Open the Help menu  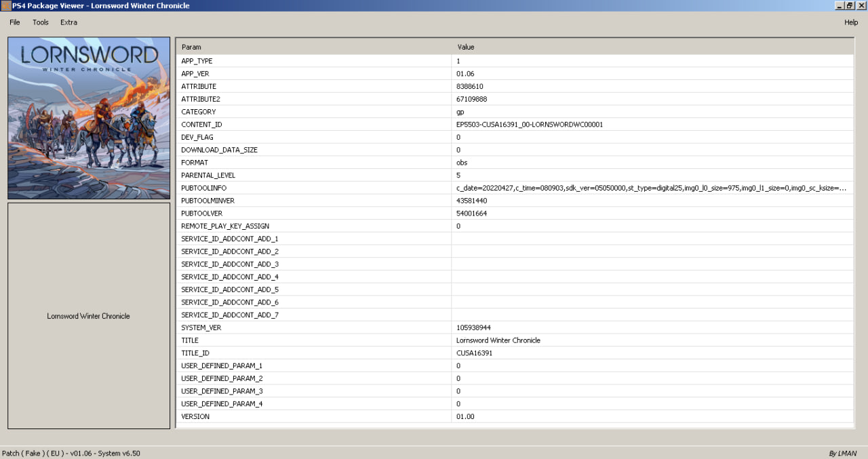(x=851, y=22)
